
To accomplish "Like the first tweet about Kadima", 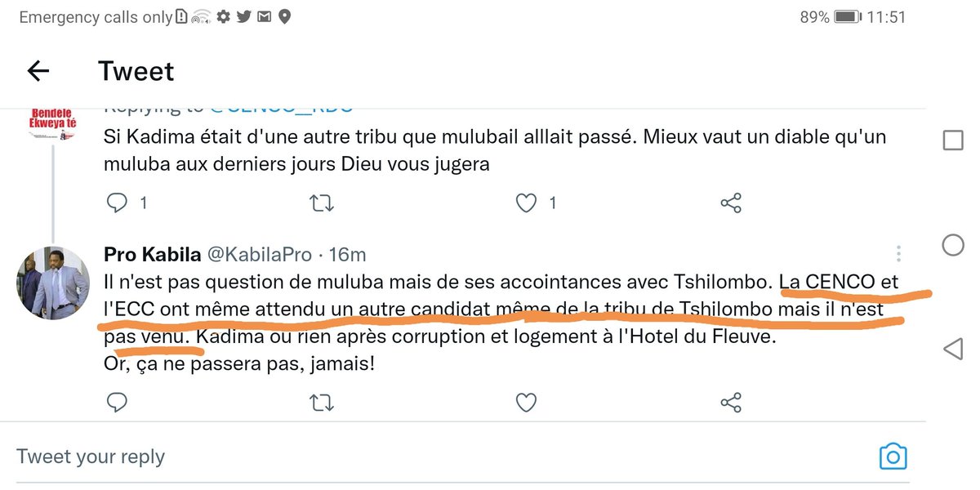I will [x=527, y=202].
